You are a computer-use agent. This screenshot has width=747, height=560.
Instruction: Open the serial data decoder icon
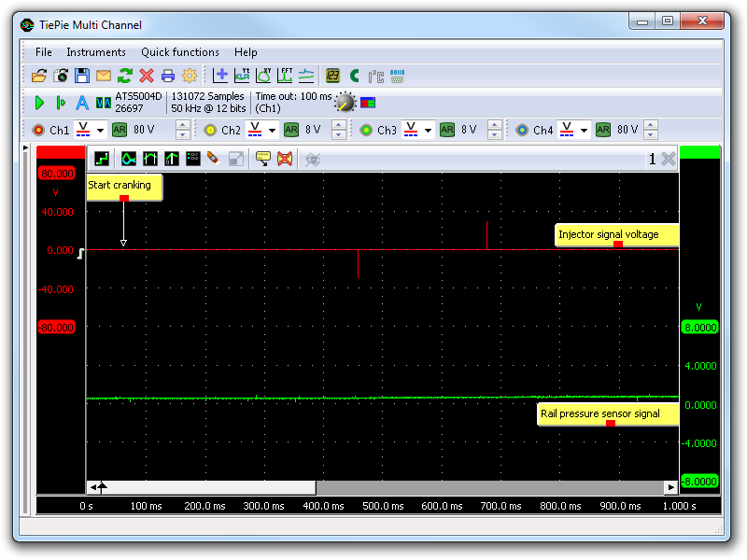click(397, 76)
